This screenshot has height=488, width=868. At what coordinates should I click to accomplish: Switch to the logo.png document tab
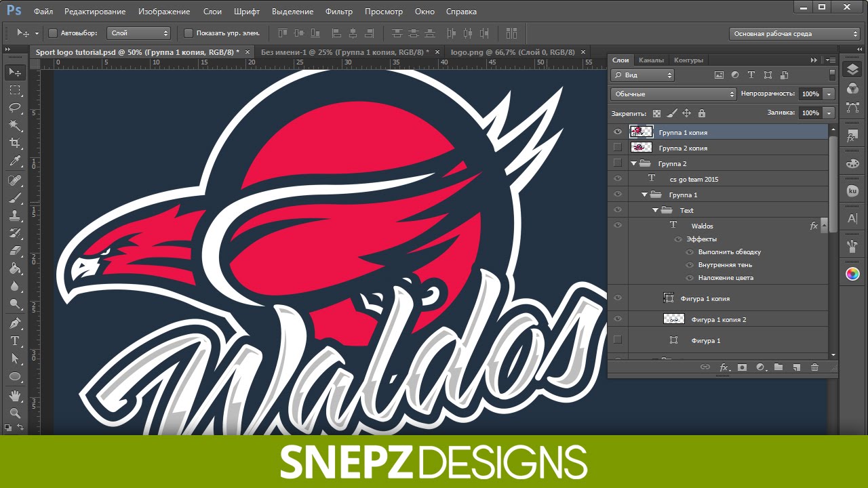(x=512, y=52)
